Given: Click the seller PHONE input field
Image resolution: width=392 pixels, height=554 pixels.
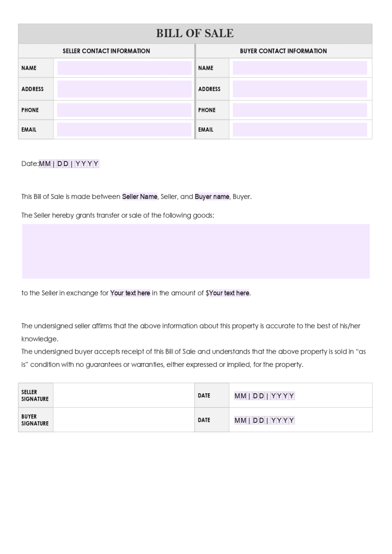Looking at the screenshot, I should [x=124, y=110].
